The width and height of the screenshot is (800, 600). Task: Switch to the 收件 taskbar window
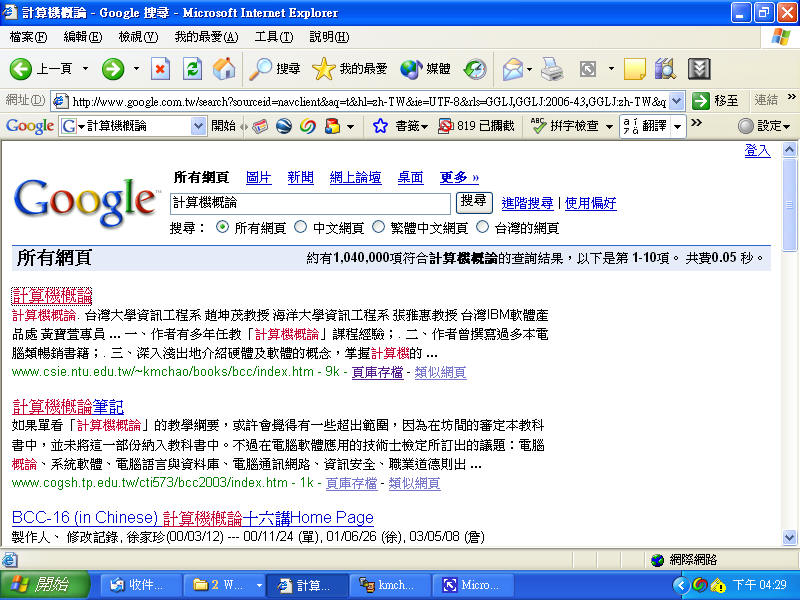click(139, 585)
